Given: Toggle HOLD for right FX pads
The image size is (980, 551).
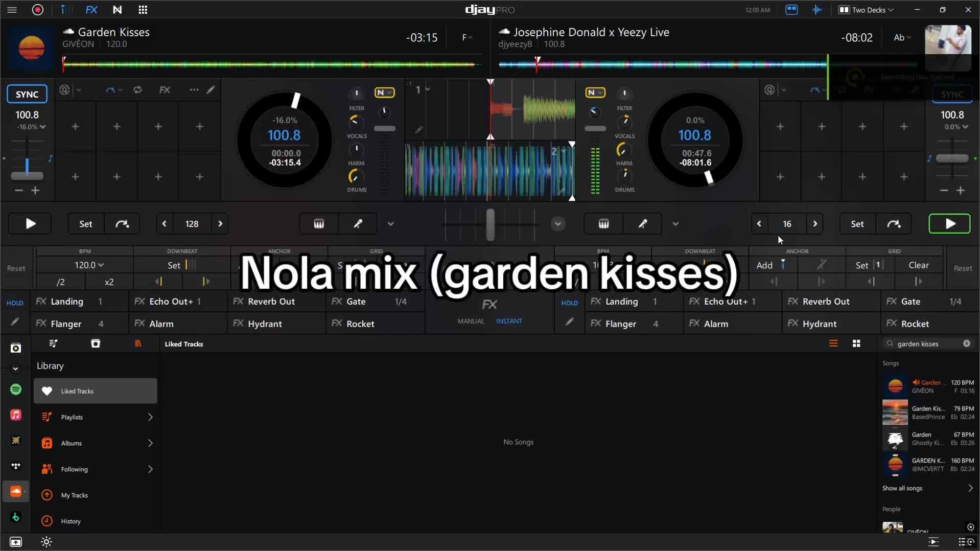Looking at the screenshot, I should coord(569,303).
